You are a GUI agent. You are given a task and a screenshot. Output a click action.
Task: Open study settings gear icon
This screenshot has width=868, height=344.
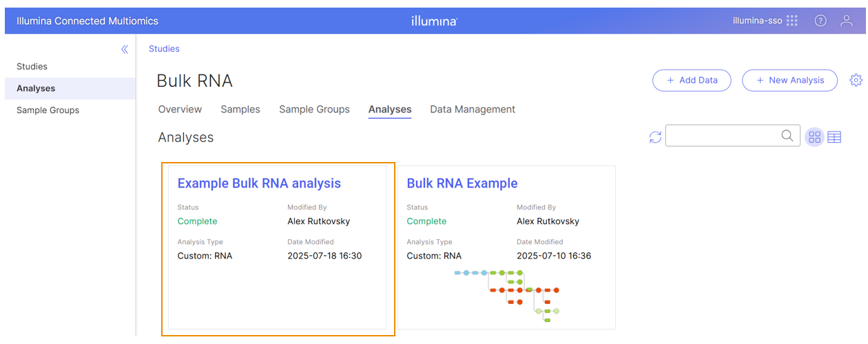(x=856, y=80)
